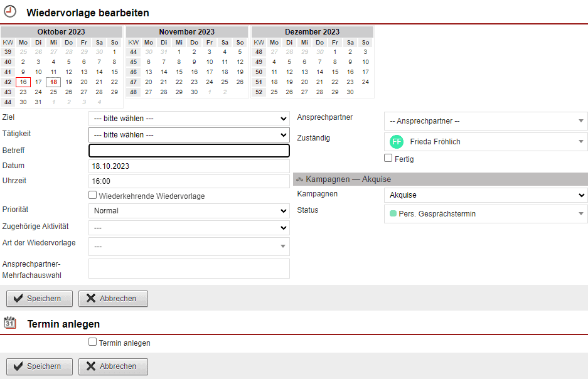Click the calendar icon next to Termin anlegen
The height and width of the screenshot is (379, 588).
click(10, 323)
